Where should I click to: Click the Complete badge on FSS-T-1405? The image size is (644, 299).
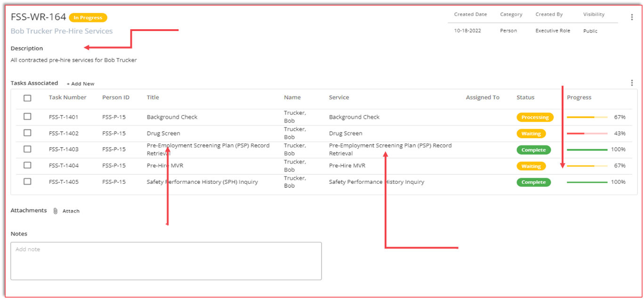click(533, 182)
